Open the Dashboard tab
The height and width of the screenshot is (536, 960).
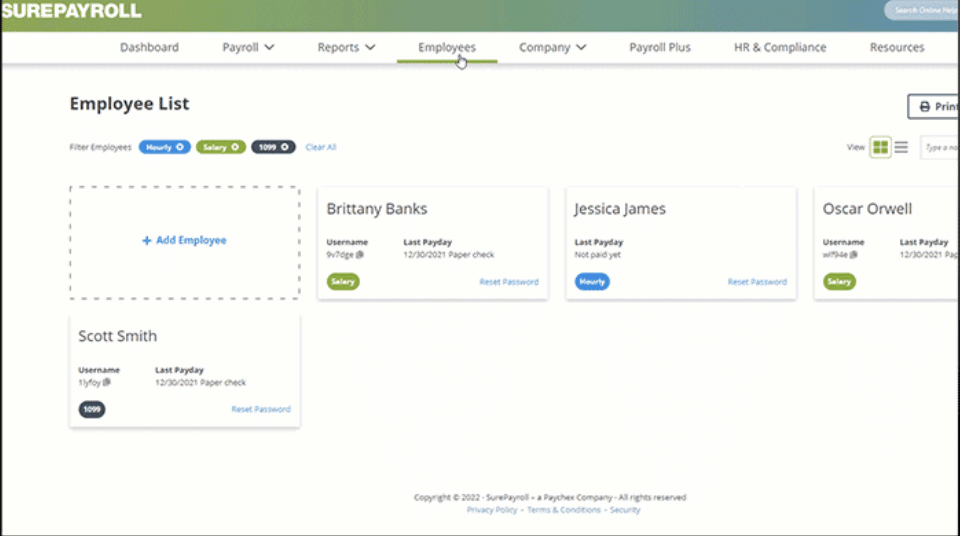tap(149, 47)
